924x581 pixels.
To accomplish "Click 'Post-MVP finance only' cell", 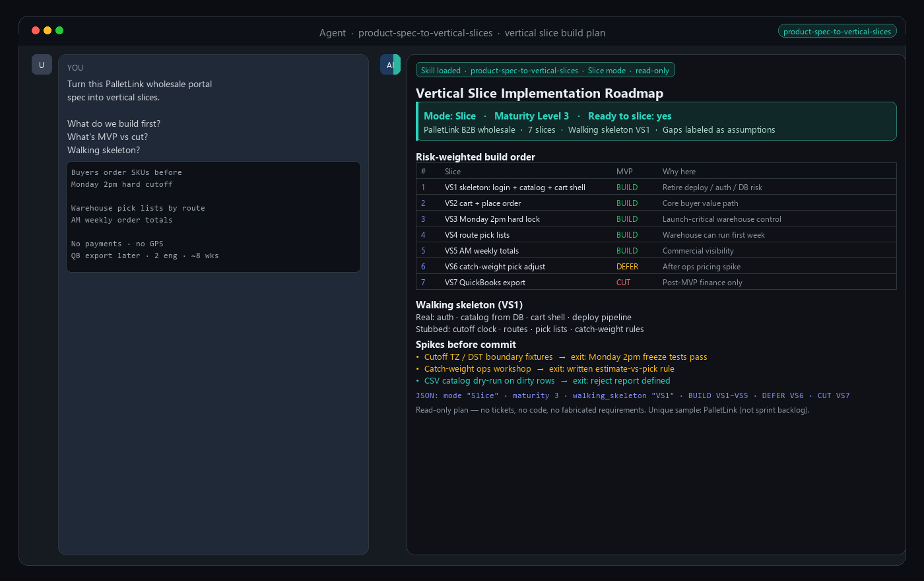I will pos(702,283).
